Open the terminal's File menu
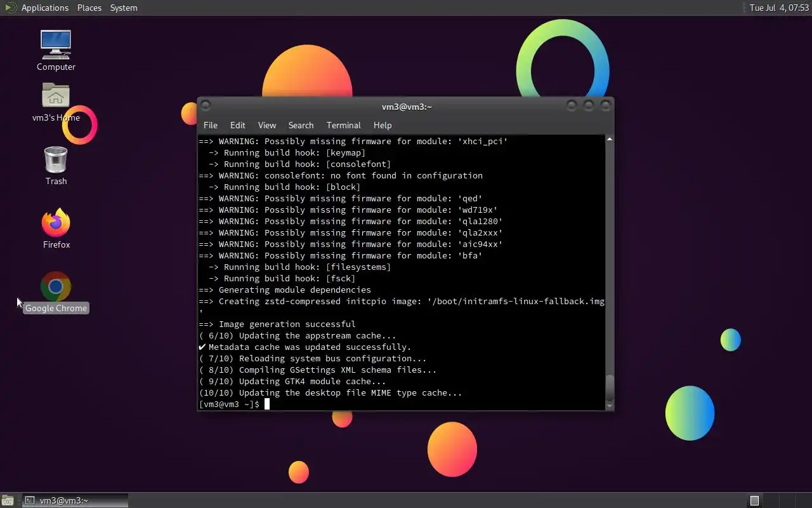This screenshot has height=508, width=812. [211, 125]
